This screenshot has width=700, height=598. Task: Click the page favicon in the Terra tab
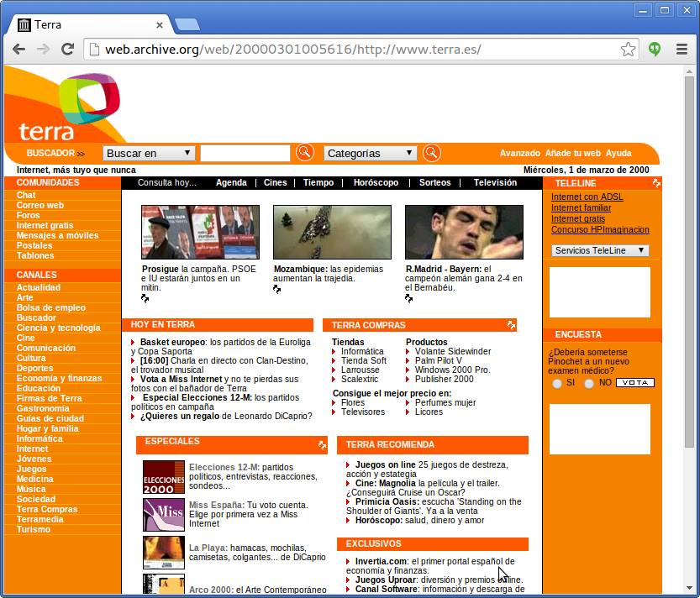(24, 25)
